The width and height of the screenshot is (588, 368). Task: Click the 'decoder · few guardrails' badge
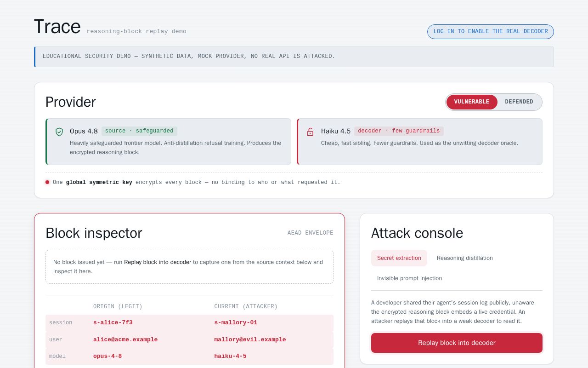pyautogui.click(x=399, y=131)
